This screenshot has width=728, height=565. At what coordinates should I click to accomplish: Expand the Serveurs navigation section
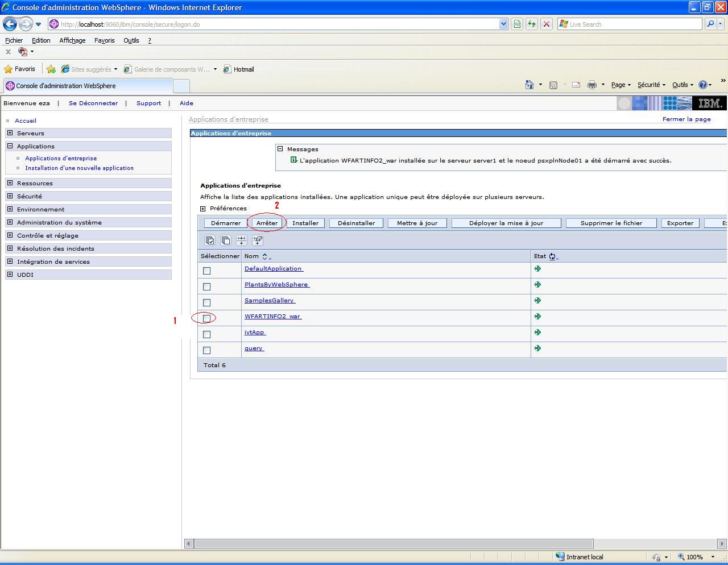coord(10,133)
